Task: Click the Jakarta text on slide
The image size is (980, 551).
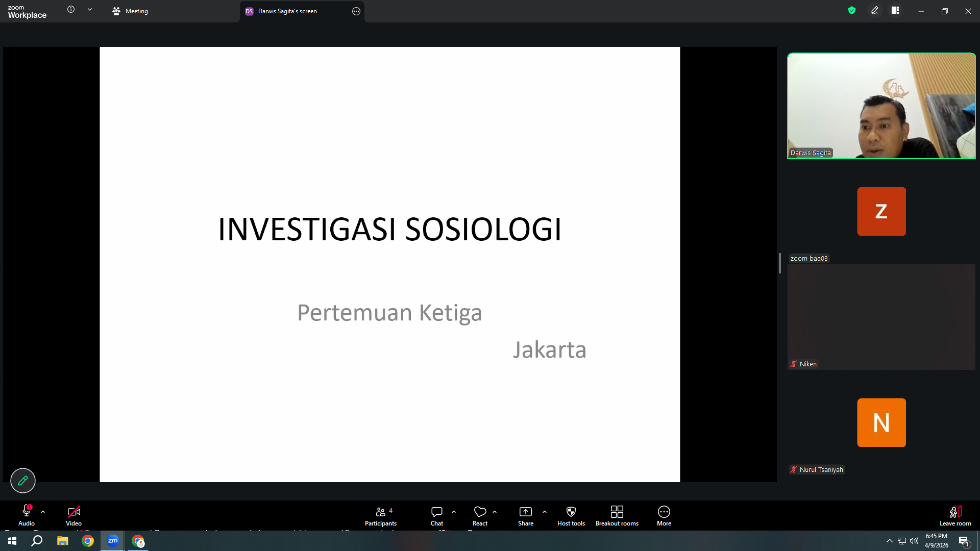Action: click(550, 350)
